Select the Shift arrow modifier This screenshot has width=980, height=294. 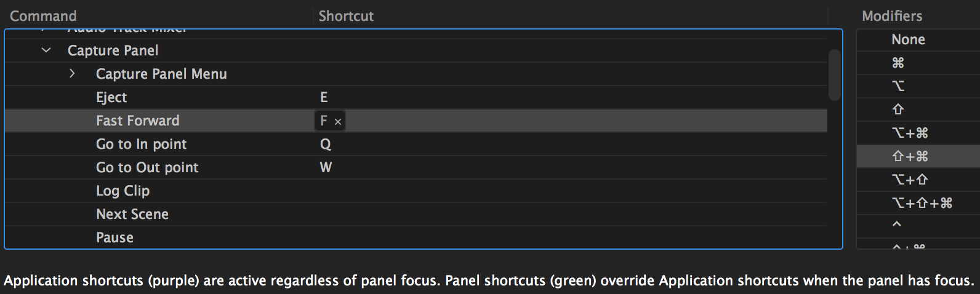pyautogui.click(x=898, y=109)
